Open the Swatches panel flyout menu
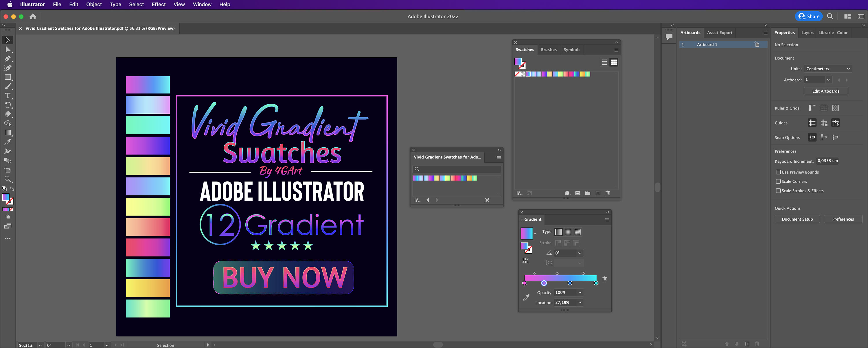This screenshot has height=348, width=868. click(x=616, y=50)
